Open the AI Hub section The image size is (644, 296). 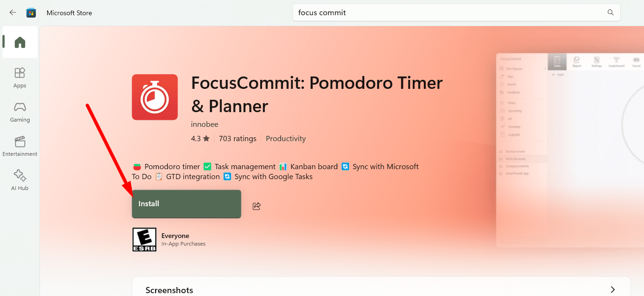pos(20,180)
